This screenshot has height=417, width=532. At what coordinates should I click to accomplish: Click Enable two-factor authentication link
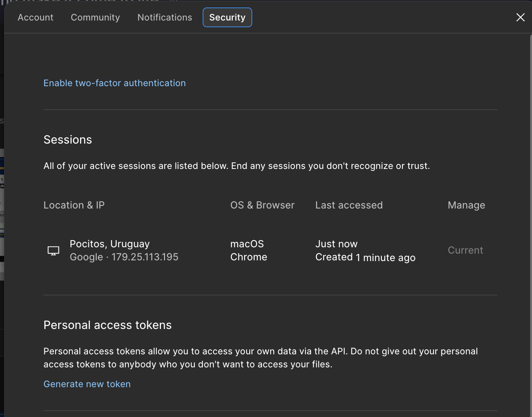pyautogui.click(x=114, y=83)
